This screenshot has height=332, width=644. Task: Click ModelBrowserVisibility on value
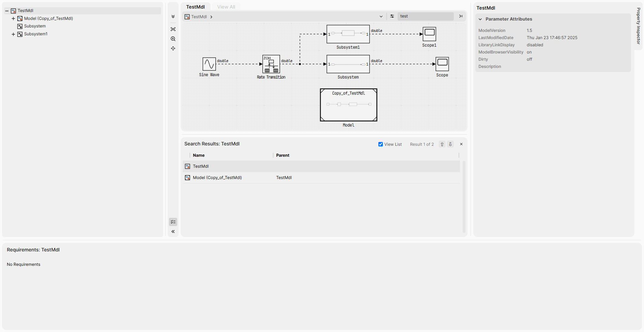[x=529, y=52]
